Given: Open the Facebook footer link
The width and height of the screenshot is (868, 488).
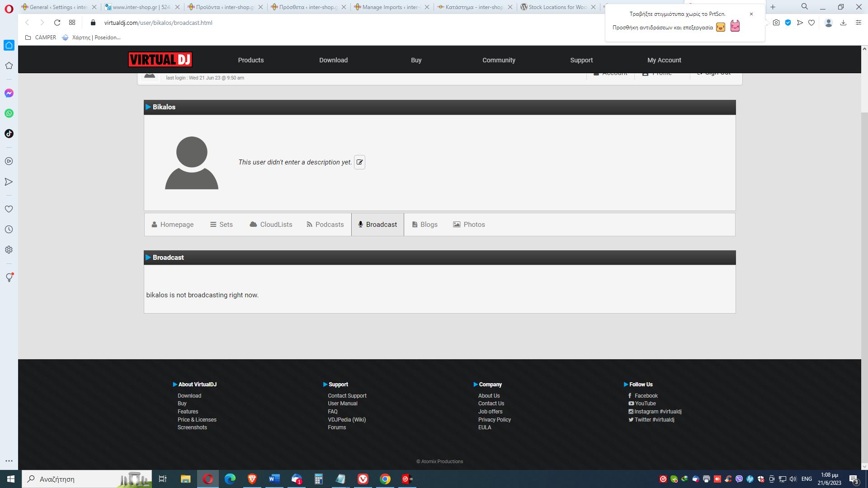Looking at the screenshot, I should 643,396.
